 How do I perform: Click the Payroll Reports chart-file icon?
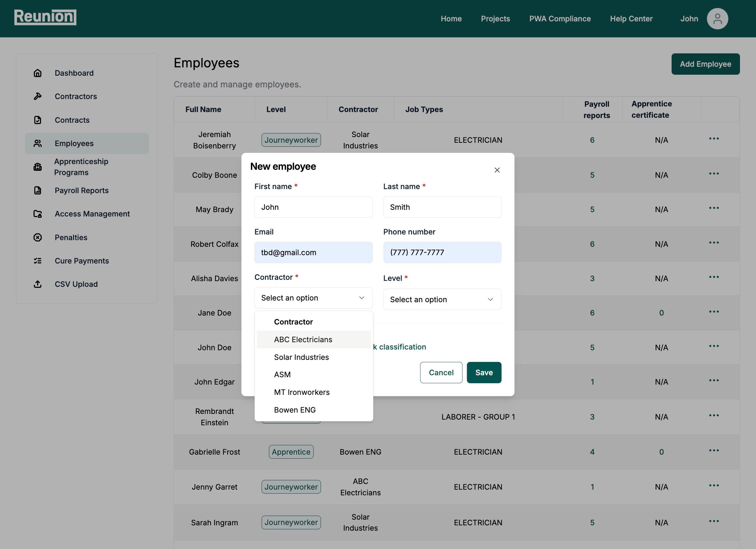38,190
